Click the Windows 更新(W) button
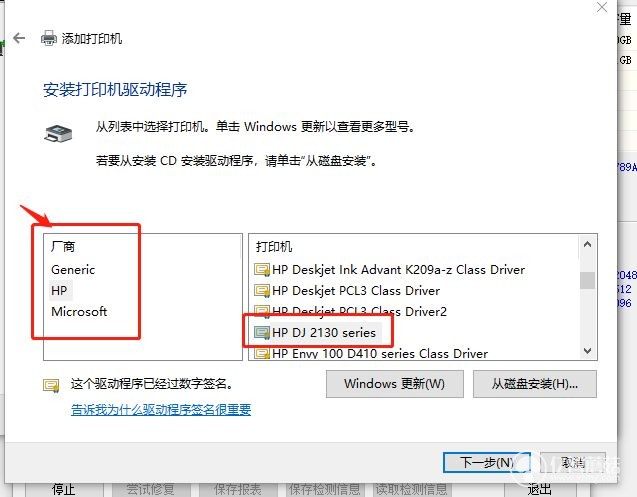637x497 pixels. [394, 384]
